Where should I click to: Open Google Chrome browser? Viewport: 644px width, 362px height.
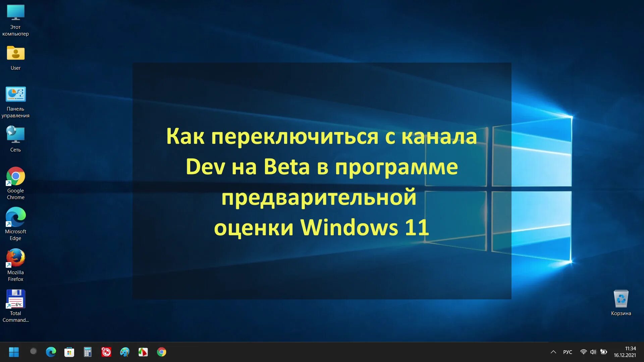coord(15,177)
